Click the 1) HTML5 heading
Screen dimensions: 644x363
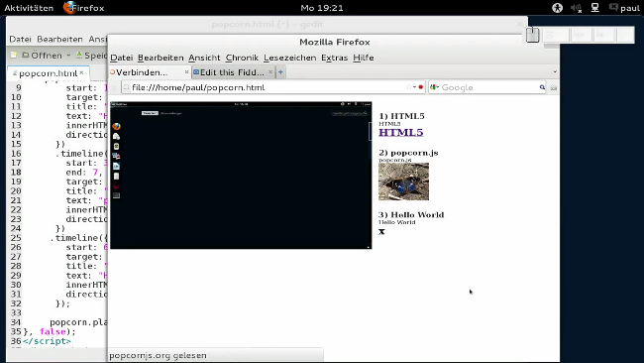(401, 116)
